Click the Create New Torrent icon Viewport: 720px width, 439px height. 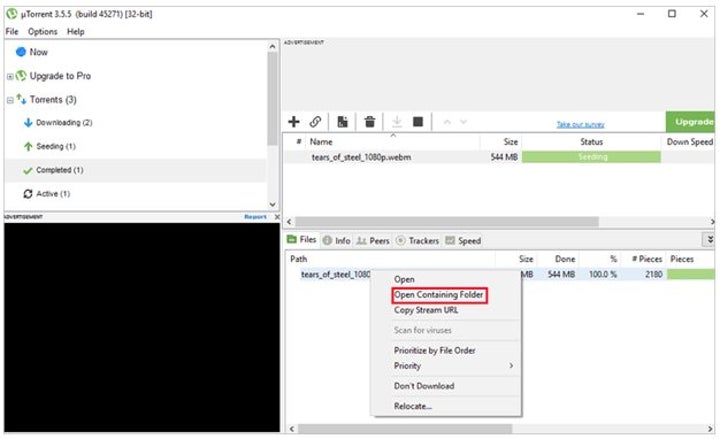point(342,122)
